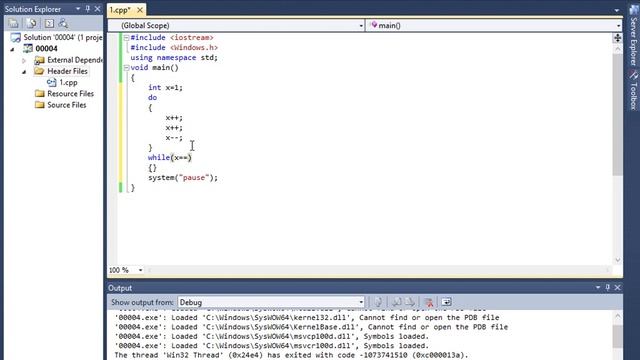Collapse the 00004 project node
The height and width of the screenshot is (360, 640).
(x=13, y=49)
